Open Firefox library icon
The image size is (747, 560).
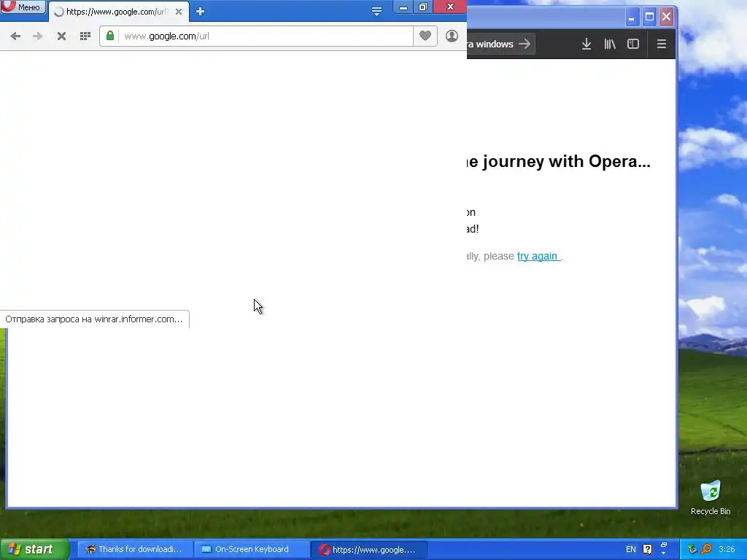pyautogui.click(x=610, y=44)
